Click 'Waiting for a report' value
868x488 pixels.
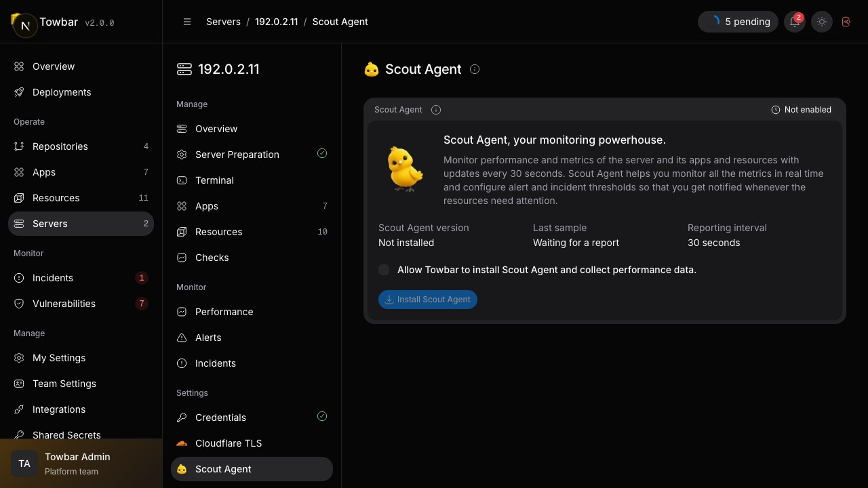coord(576,243)
